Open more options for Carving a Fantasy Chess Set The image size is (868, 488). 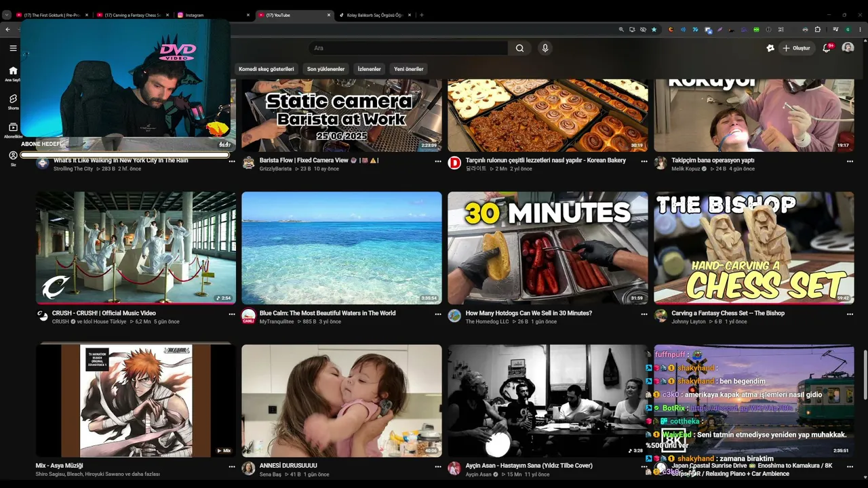[850, 314]
